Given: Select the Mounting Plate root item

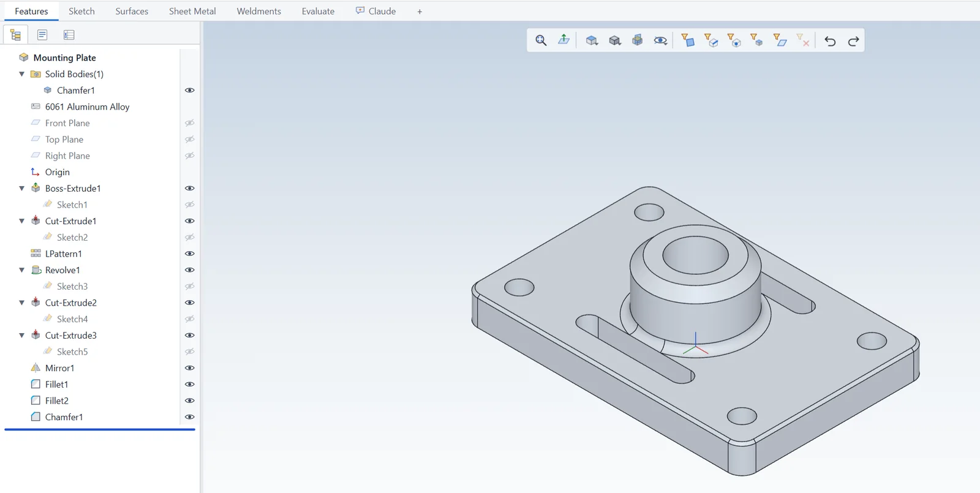Looking at the screenshot, I should (x=64, y=58).
